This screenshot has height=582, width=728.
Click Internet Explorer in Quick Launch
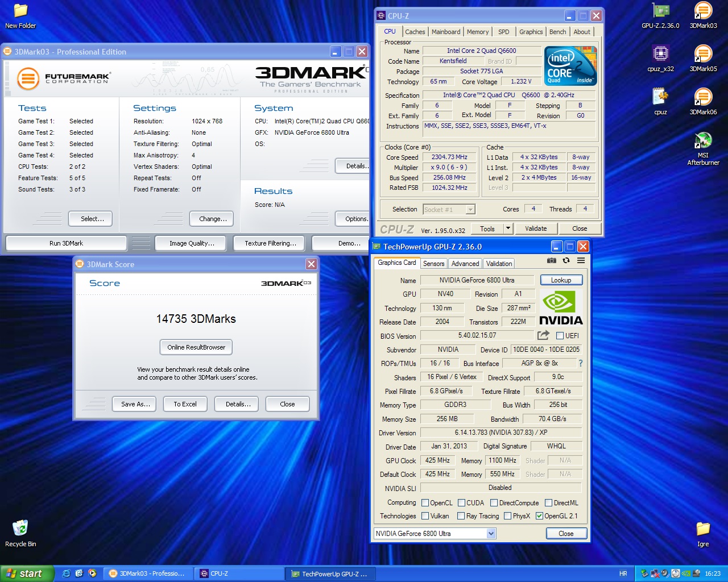[66, 573]
